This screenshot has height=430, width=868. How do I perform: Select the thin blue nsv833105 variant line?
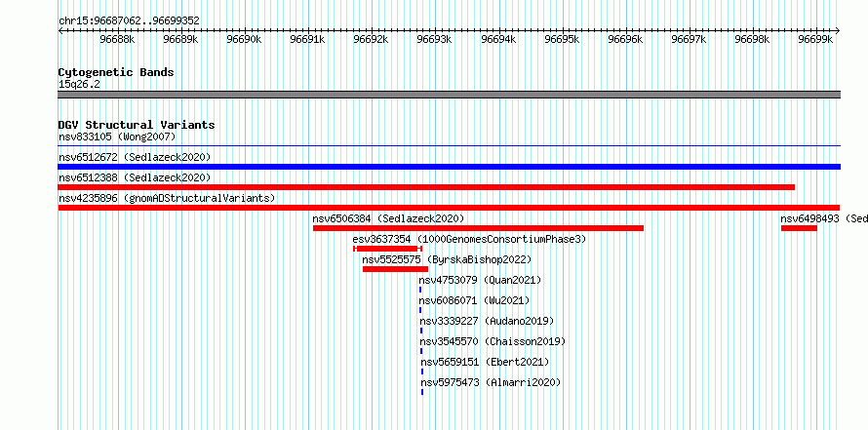pos(449,146)
